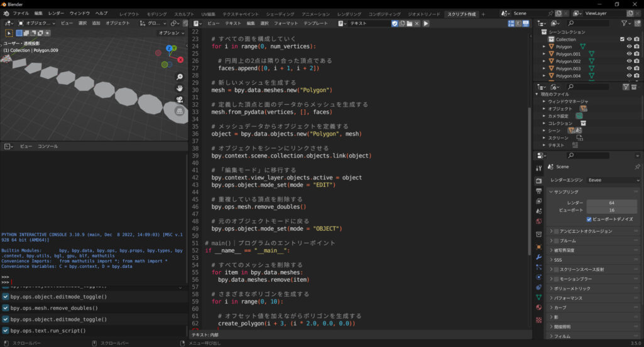Open the text editor フォーマット menu
The width and height of the screenshot is (644, 347).
[x=286, y=23]
